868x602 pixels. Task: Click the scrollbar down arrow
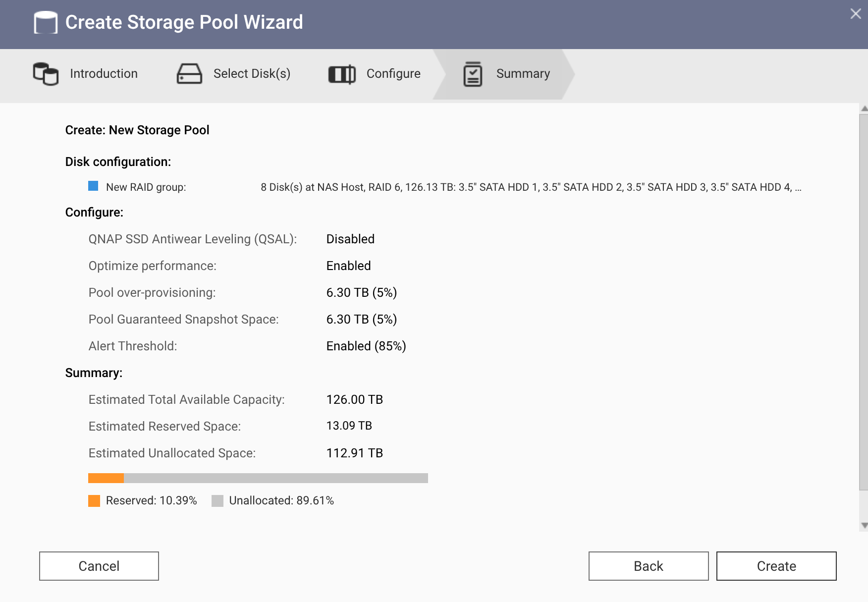[x=864, y=526]
